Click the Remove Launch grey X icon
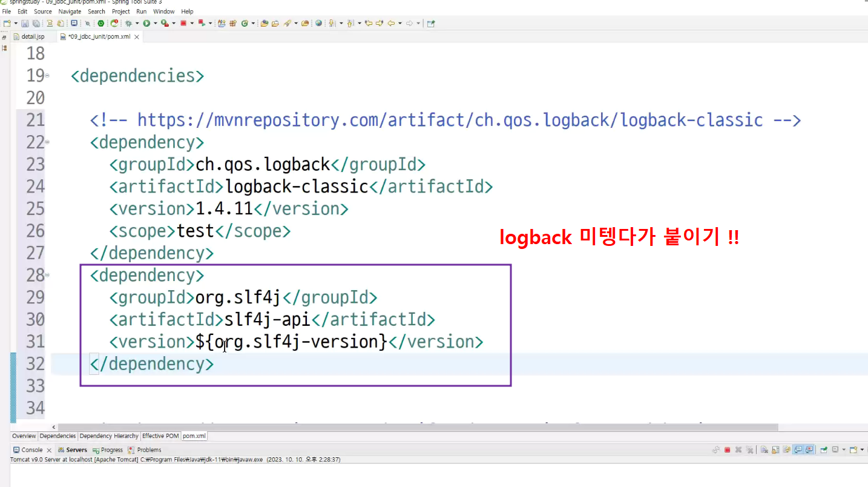The height and width of the screenshot is (487, 868). click(x=738, y=450)
